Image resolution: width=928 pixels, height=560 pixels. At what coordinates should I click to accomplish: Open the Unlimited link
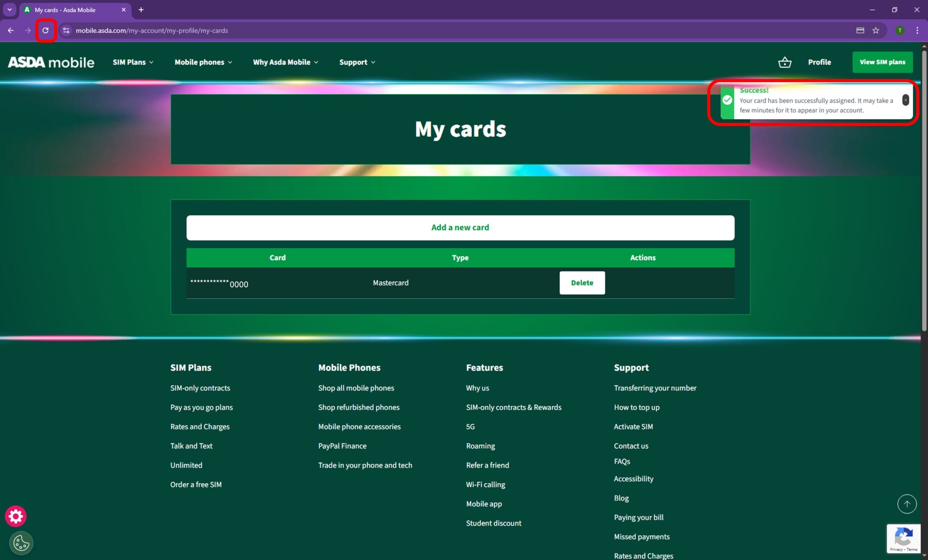click(186, 465)
